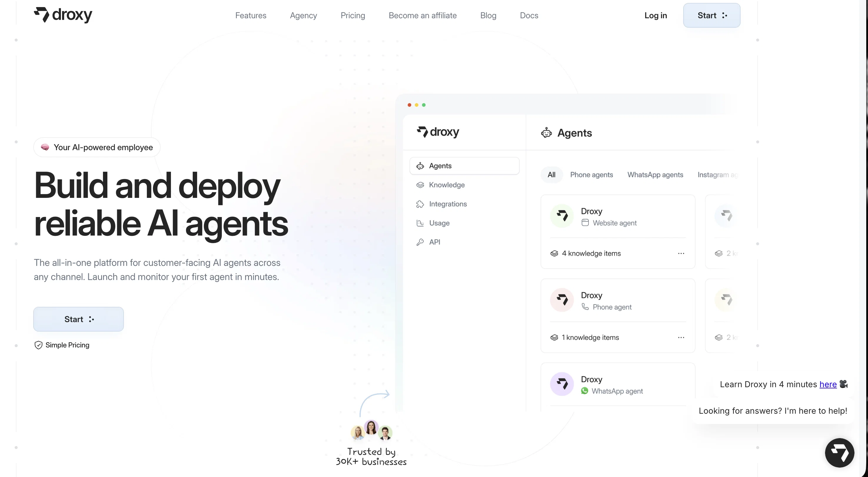Click the Knowledge layers icon in the sidebar
868x477 pixels.
pyautogui.click(x=420, y=185)
